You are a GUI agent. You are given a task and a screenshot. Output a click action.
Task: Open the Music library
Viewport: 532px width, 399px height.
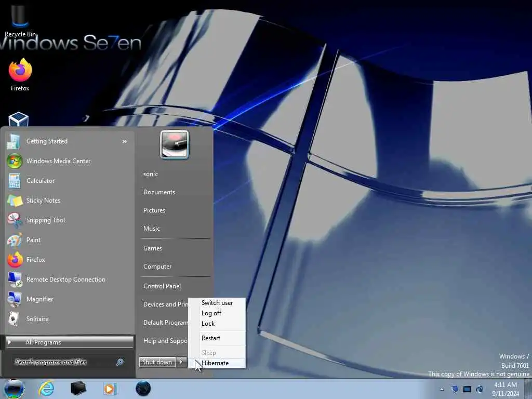(x=152, y=229)
